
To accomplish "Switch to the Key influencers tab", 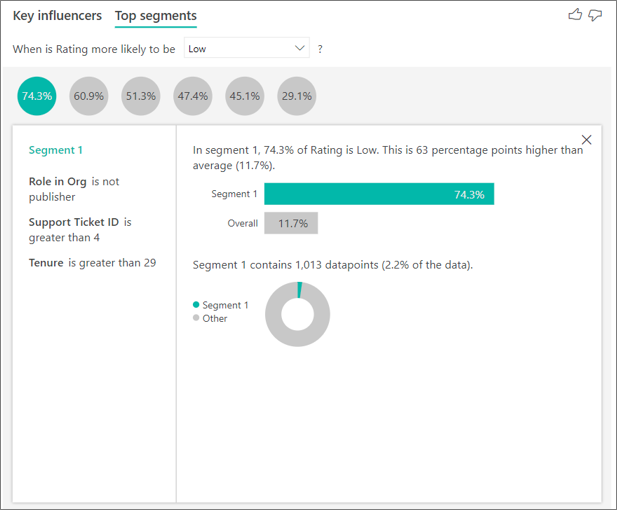I will coord(57,16).
